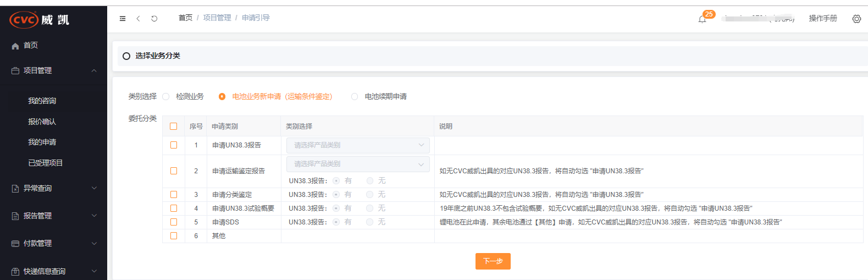Open the 操作手册 link
This screenshot has height=280, width=868.
822,18
